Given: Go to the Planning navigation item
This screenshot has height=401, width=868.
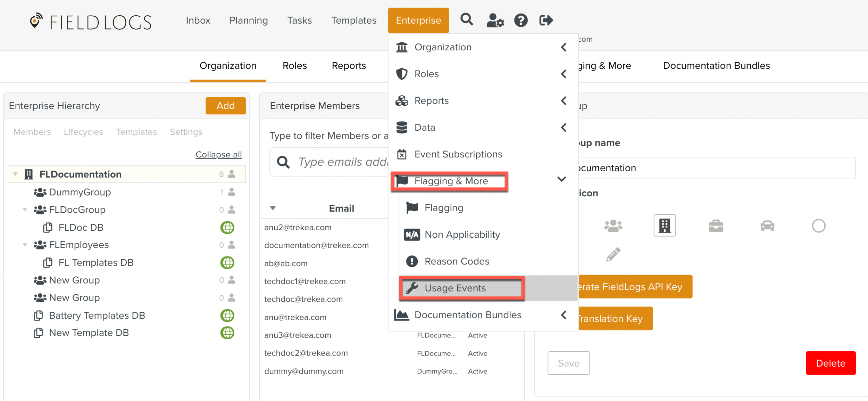Looking at the screenshot, I should [x=249, y=20].
